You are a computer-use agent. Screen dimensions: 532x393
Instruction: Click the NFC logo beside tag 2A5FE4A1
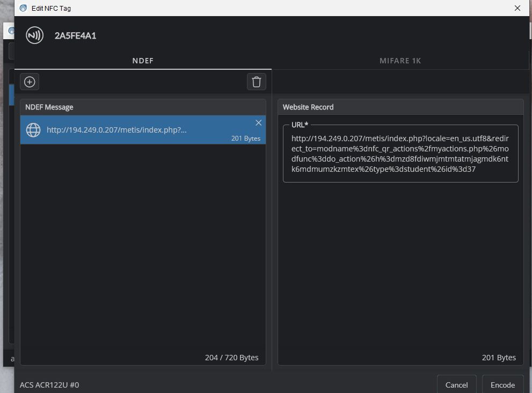tap(35, 36)
